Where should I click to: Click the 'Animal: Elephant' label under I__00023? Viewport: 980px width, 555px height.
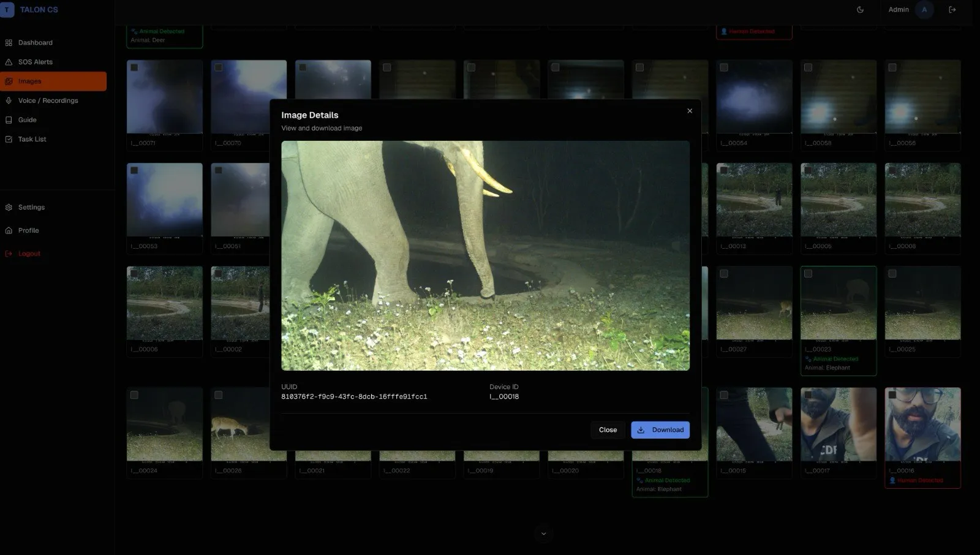[x=827, y=368]
